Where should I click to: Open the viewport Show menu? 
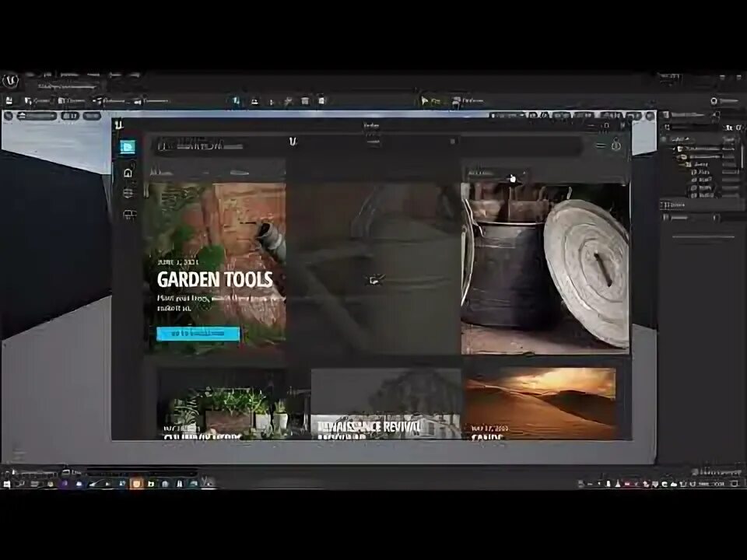pos(92,116)
